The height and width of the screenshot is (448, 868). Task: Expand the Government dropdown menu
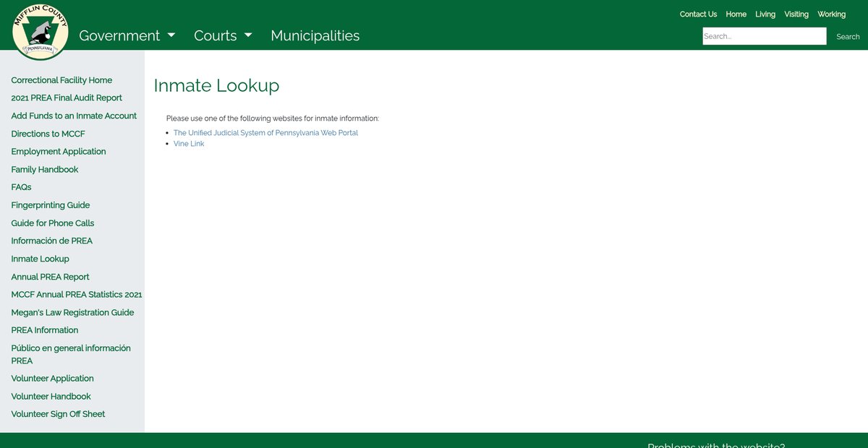coord(127,35)
